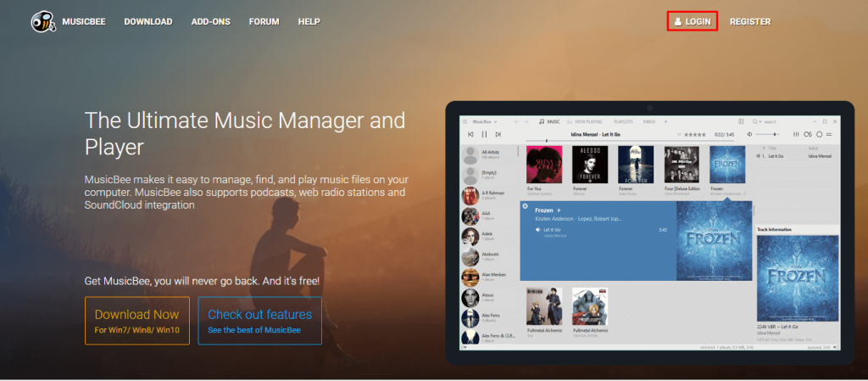Switch to the INBOX tab

click(x=648, y=121)
